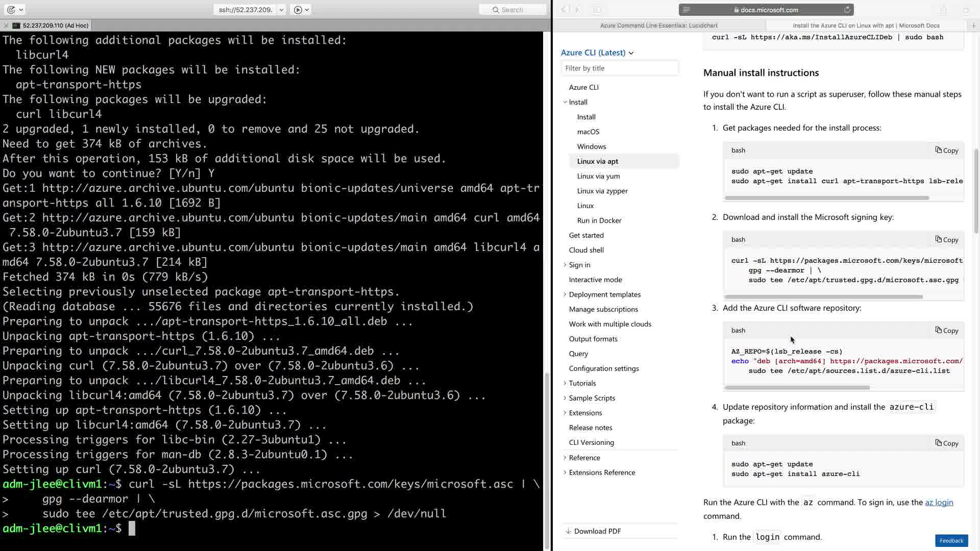
Task: Open Azure CLI (Latest) version dropdown
Action: [x=597, y=53]
